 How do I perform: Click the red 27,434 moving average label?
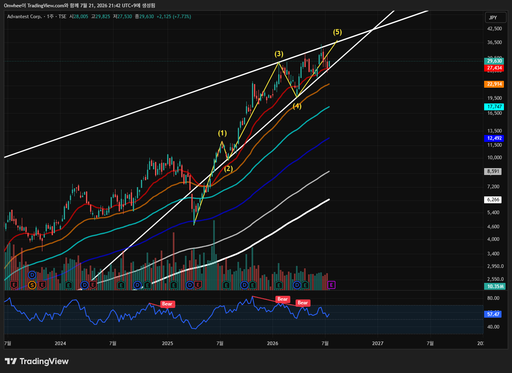494,68
